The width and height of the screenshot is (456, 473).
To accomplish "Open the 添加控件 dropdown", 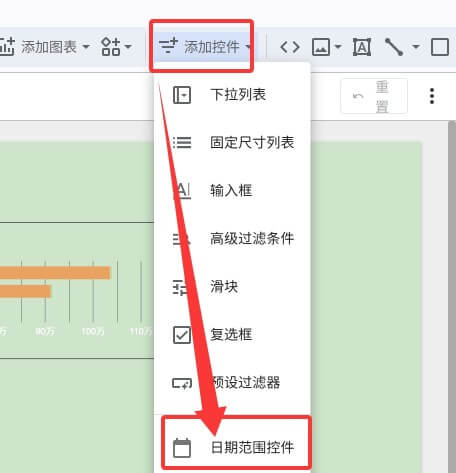I will point(201,47).
